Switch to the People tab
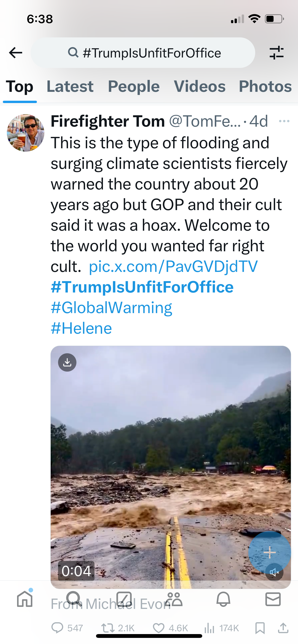This screenshot has height=644, width=298. point(134,86)
